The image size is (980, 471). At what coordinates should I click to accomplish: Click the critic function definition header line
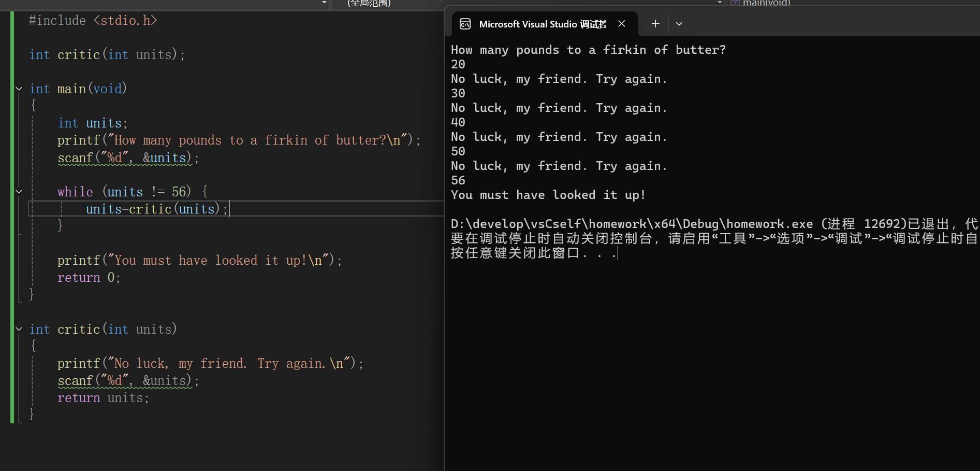103,329
